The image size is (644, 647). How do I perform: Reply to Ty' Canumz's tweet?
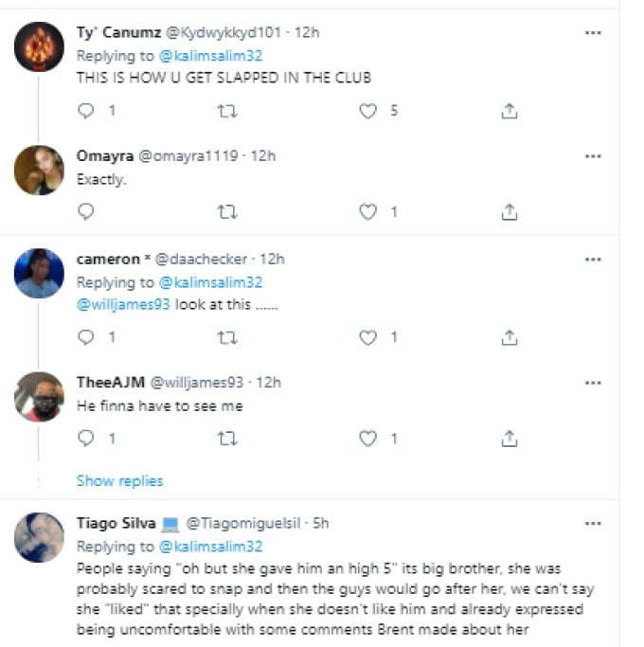tap(86, 111)
